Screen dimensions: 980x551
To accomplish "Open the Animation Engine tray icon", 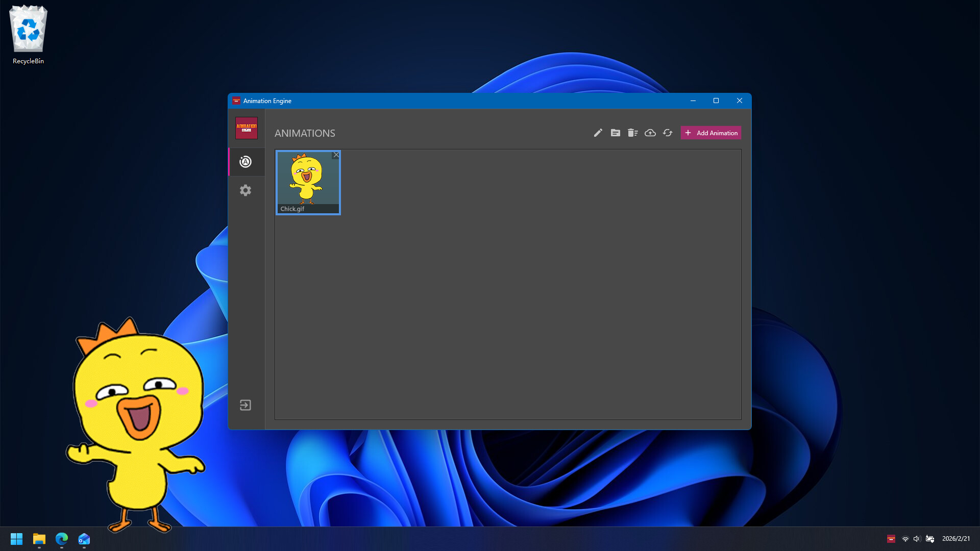I will [891, 538].
